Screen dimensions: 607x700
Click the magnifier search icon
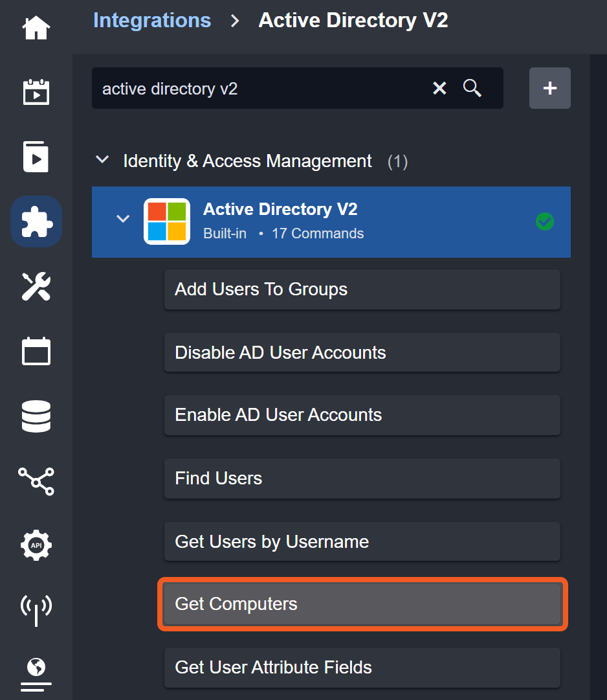472,88
